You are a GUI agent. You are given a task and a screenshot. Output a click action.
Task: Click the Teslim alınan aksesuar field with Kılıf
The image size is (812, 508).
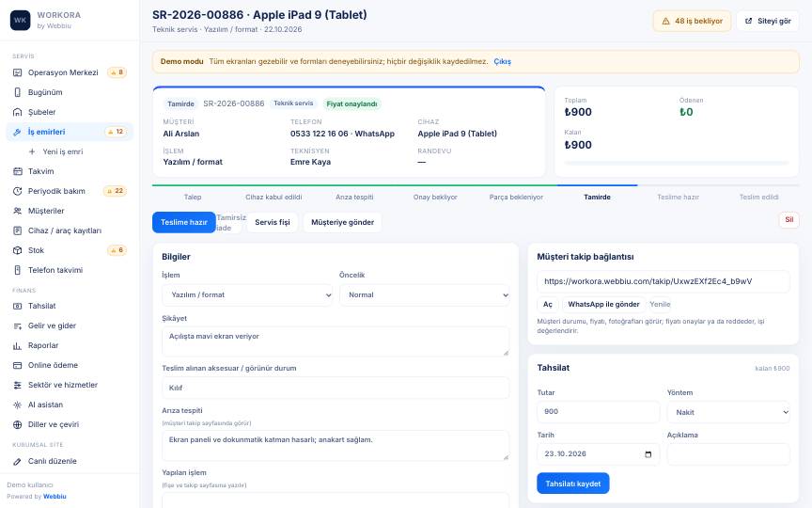(x=336, y=388)
